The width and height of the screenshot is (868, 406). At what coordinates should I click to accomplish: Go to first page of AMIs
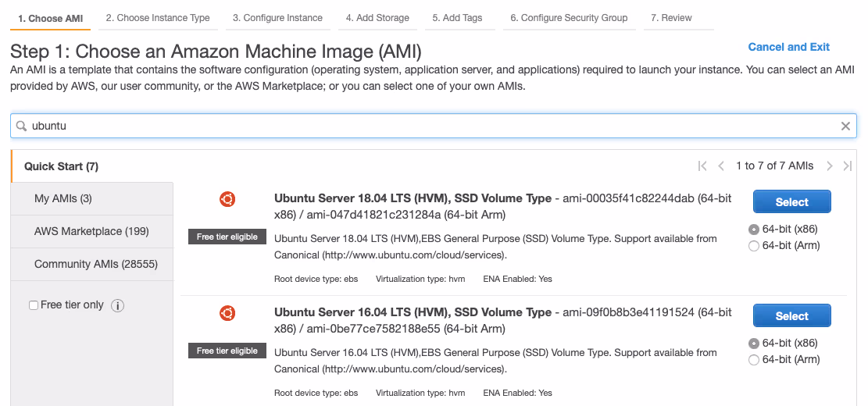tap(702, 166)
